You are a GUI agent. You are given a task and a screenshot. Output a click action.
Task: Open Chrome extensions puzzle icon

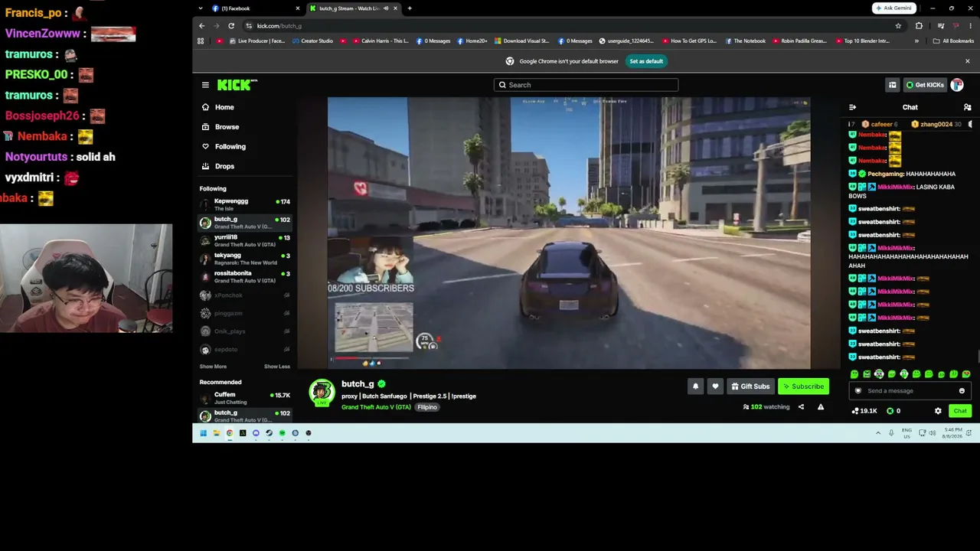tap(919, 26)
